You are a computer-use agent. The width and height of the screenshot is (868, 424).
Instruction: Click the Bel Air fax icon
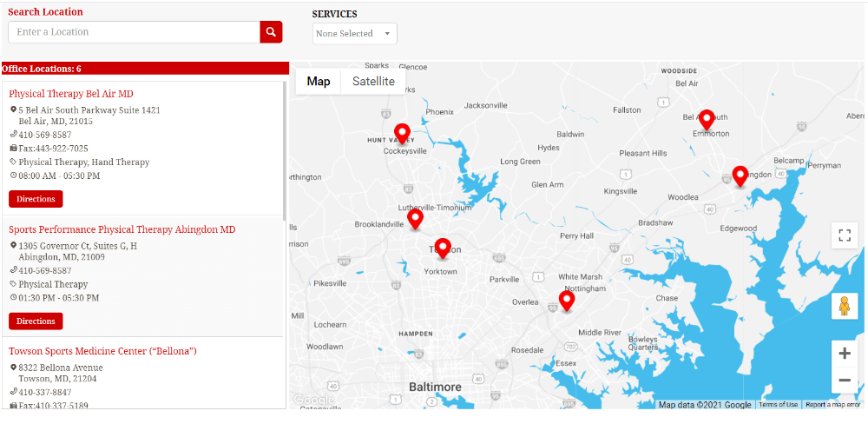(x=13, y=148)
